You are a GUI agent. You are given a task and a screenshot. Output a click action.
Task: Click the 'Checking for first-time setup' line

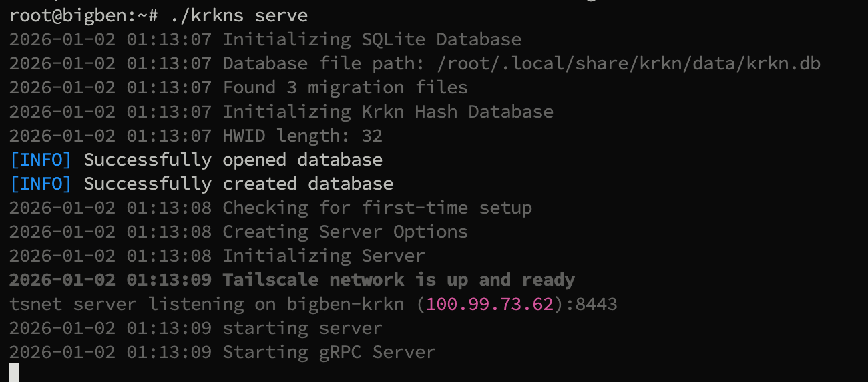[270, 208]
